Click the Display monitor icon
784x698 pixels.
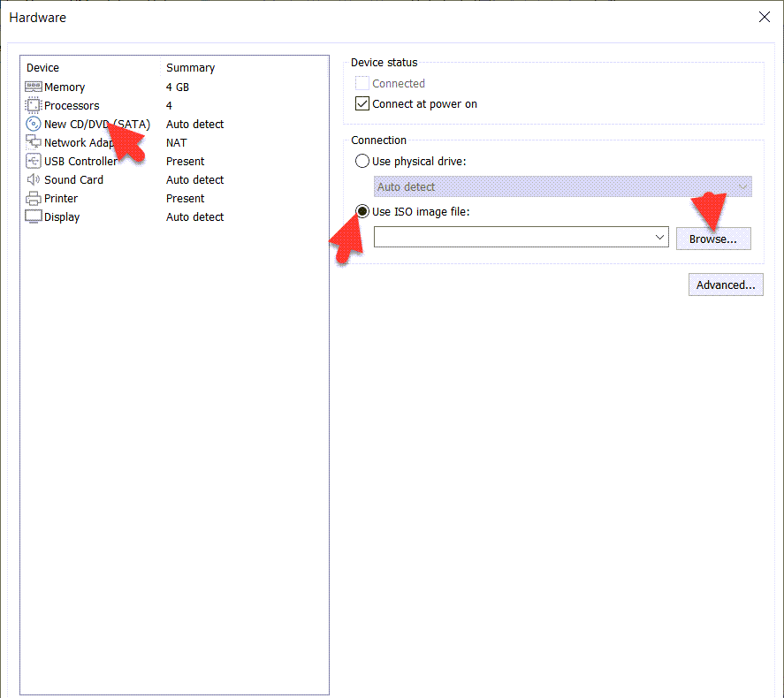click(34, 216)
